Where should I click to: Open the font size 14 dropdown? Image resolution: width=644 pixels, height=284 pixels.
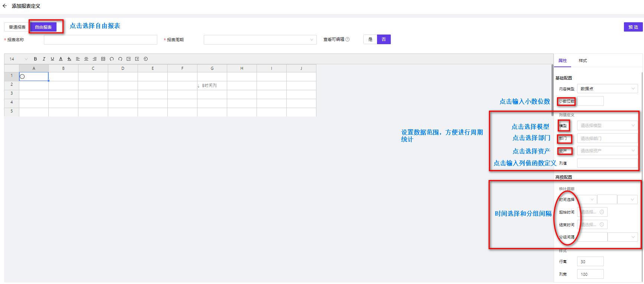click(18, 59)
